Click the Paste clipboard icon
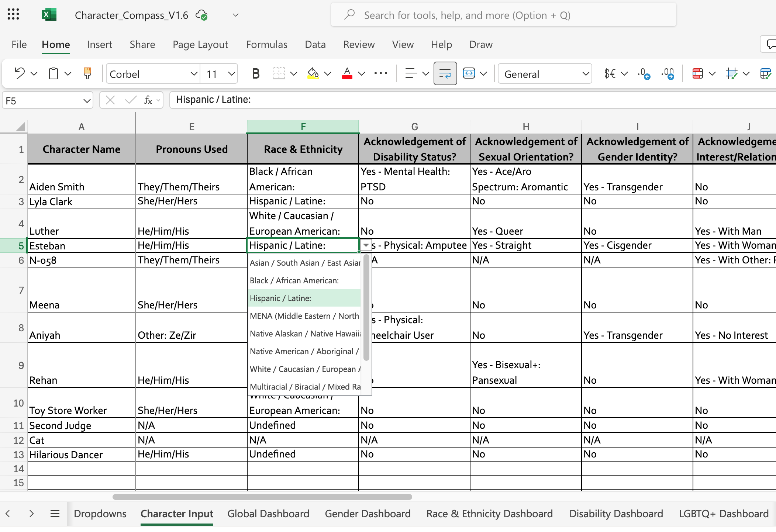 (54, 73)
